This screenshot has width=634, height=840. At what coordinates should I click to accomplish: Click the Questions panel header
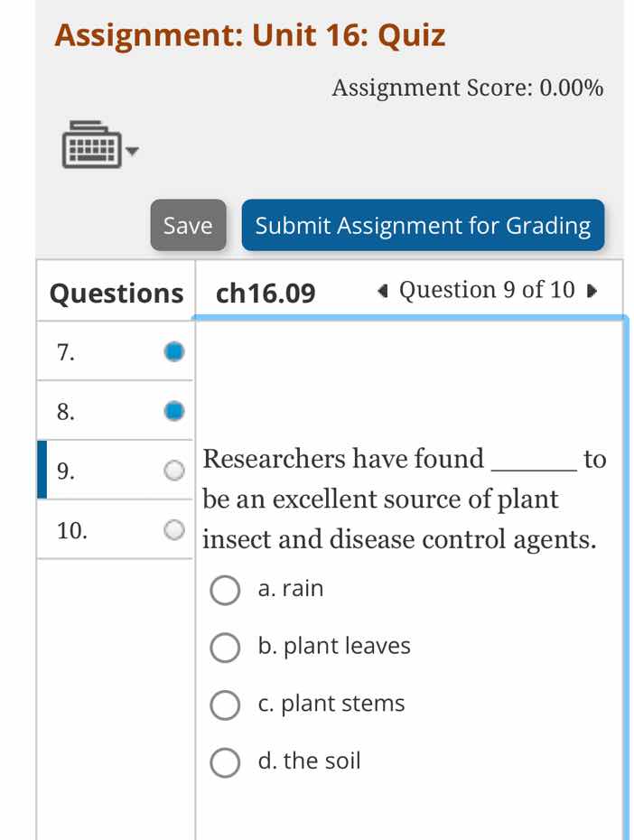coord(115,292)
